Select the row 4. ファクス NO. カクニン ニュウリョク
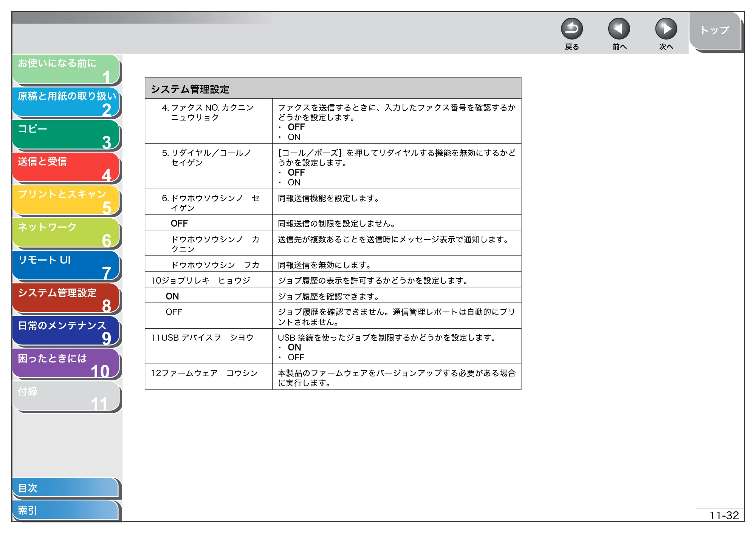Viewport: 756px width, 534px height. [x=333, y=121]
